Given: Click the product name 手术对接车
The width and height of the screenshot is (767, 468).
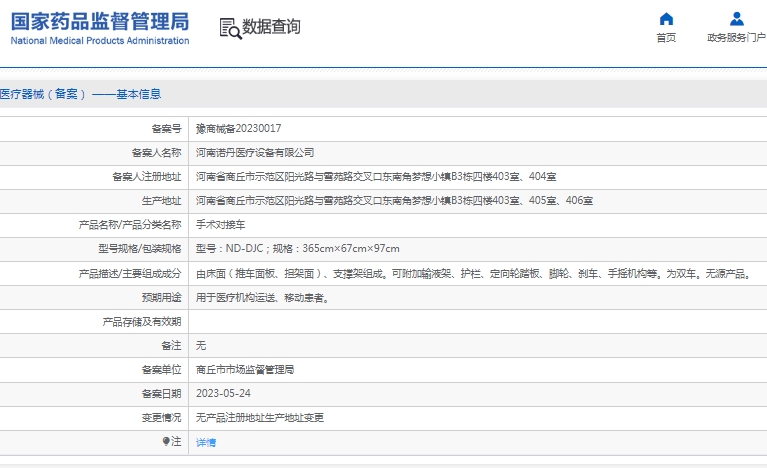Looking at the screenshot, I should pyautogui.click(x=221, y=224).
